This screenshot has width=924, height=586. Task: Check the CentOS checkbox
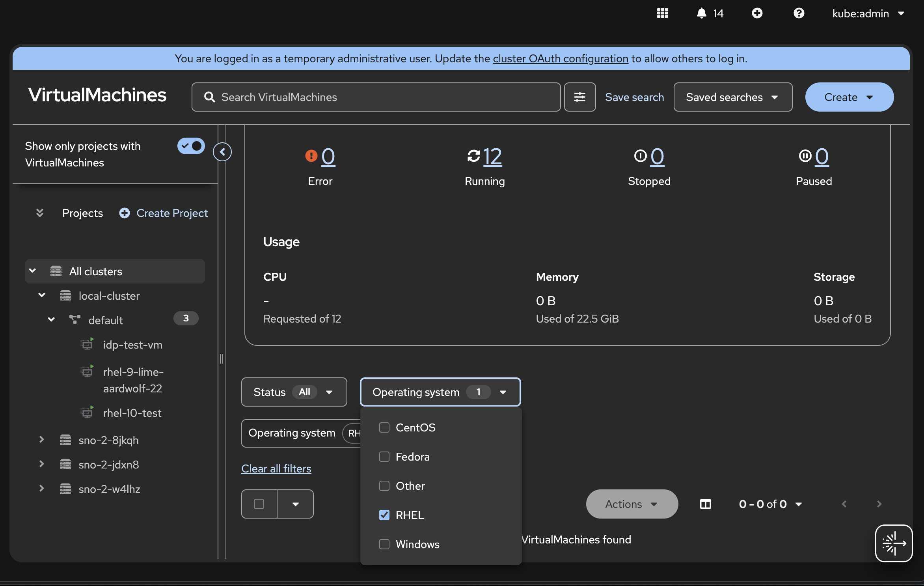tap(384, 427)
